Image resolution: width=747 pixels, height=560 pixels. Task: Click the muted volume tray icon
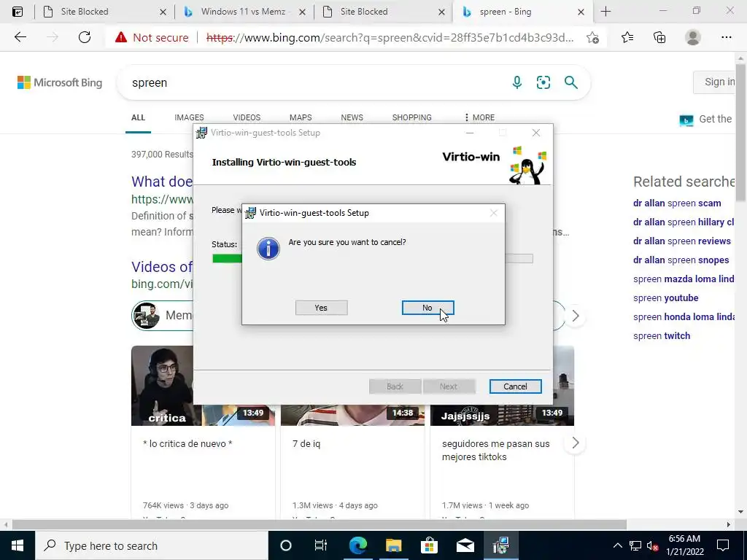[x=652, y=545]
